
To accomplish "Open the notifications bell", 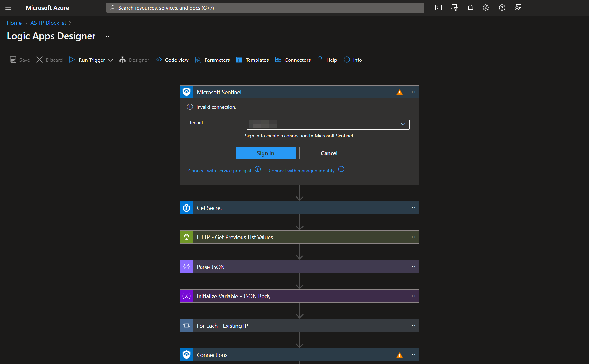I will coord(470,8).
